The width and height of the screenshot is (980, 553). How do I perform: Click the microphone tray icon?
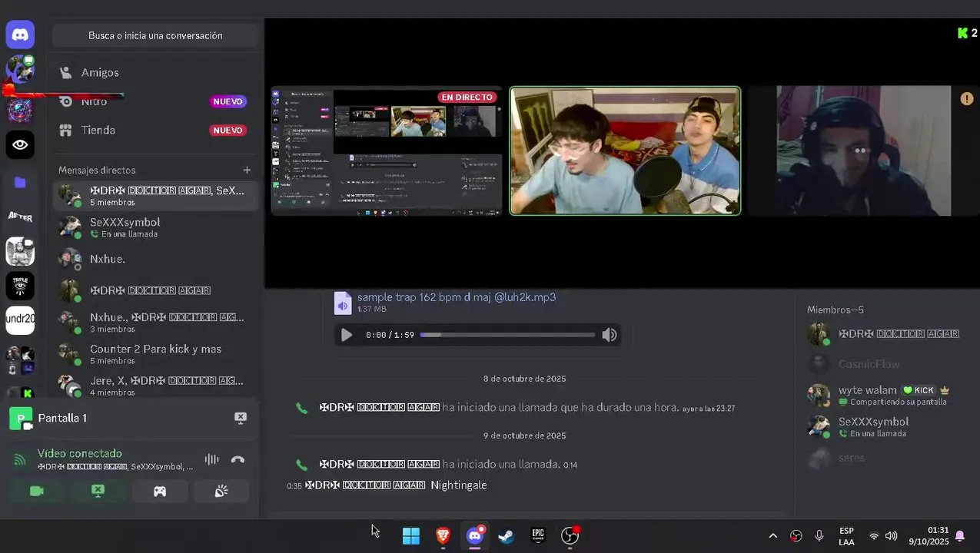click(819, 535)
